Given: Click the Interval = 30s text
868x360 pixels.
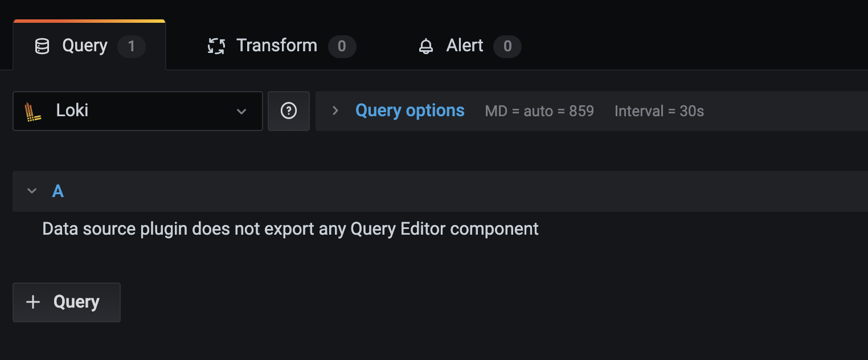Looking at the screenshot, I should 659,111.
